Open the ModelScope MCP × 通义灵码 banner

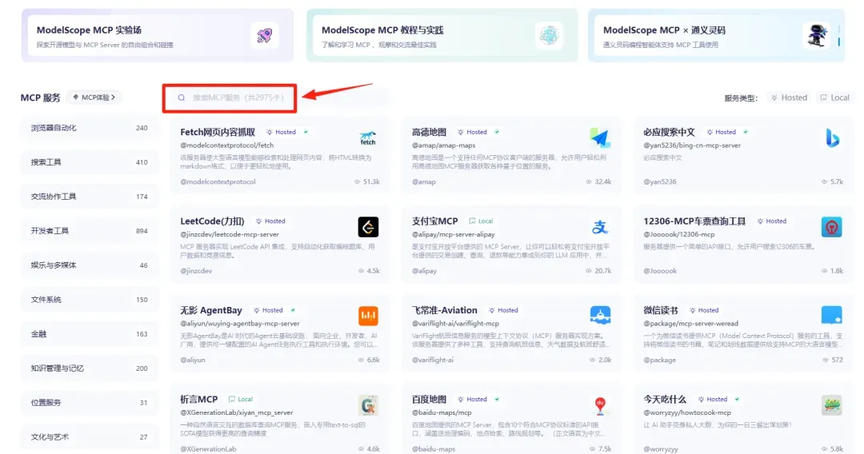(x=716, y=36)
